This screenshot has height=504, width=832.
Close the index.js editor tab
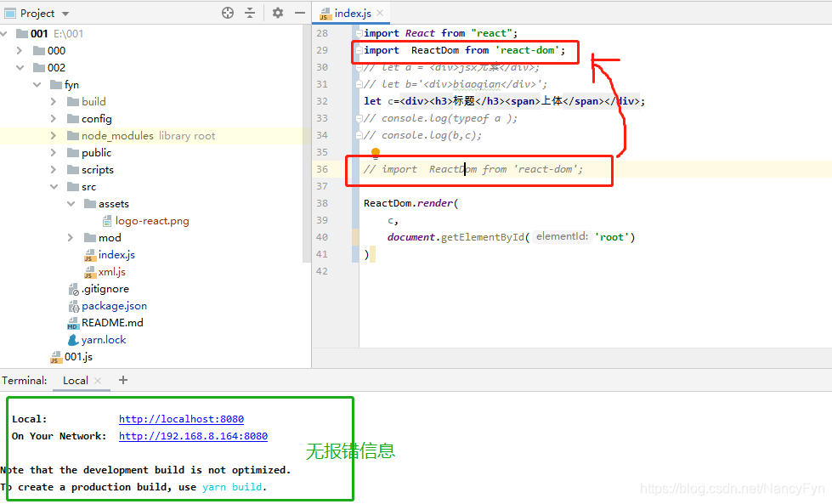point(380,13)
